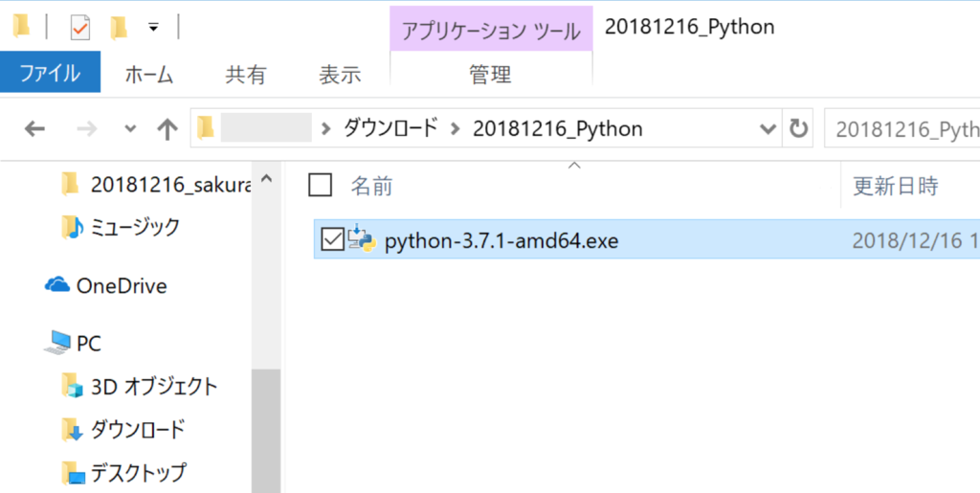
Task: Refresh the folder view
Action: (798, 128)
